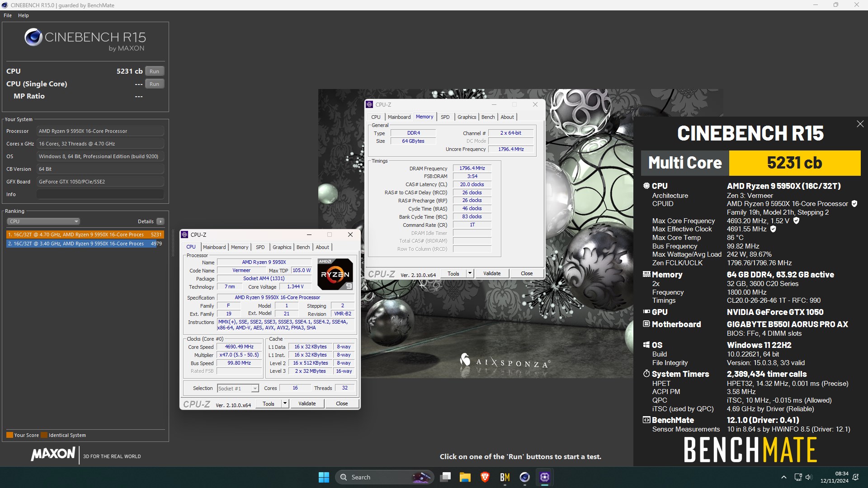Click the MAXON logo at bottom left

click(53, 454)
